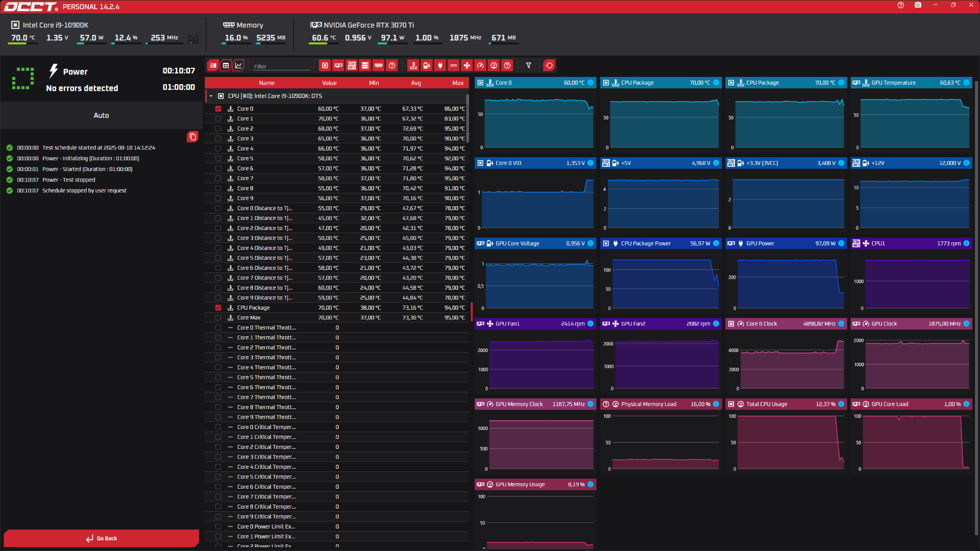Open info for Total CPU Usage graph
The width and height of the screenshot is (980, 551).
pyautogui.click(x=841, y=404)
